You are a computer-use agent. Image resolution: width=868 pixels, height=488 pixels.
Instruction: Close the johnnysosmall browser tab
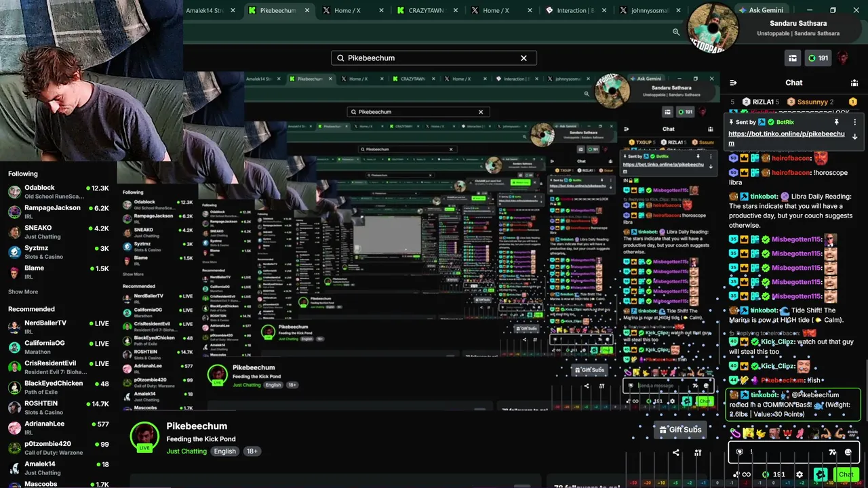[677, 10]
